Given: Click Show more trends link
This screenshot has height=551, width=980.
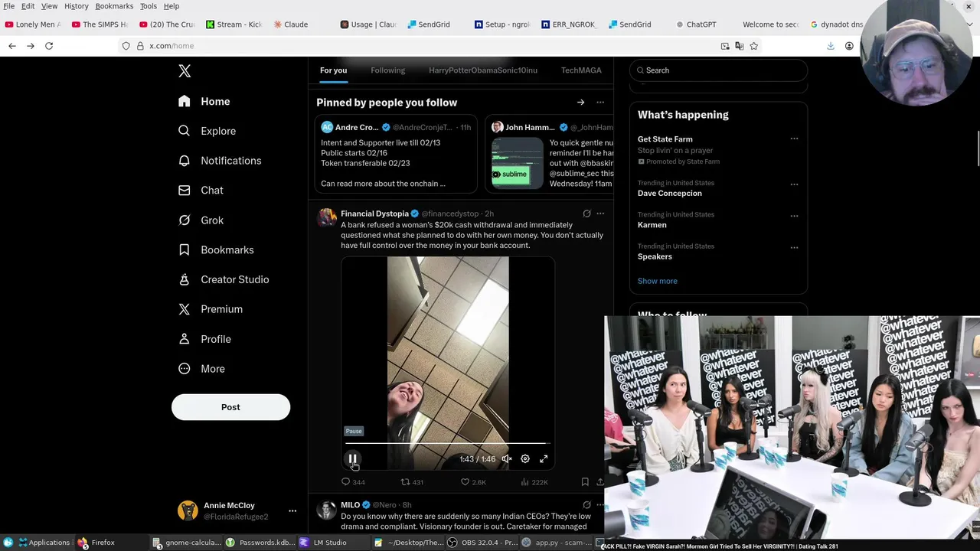Looking at the screenshot, I should 658,281.
